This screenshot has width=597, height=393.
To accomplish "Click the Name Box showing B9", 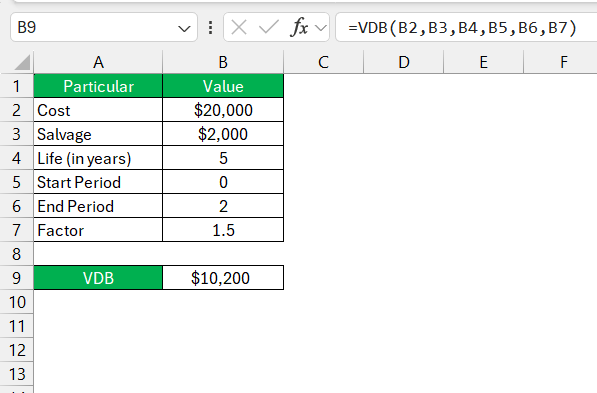I will (x=104, y=27).
